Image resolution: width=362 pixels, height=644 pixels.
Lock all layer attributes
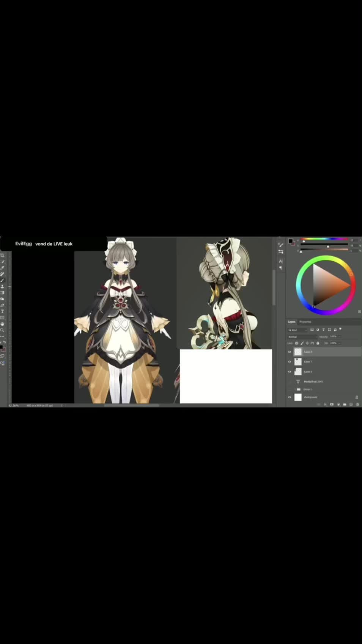[x=318, y=343]
